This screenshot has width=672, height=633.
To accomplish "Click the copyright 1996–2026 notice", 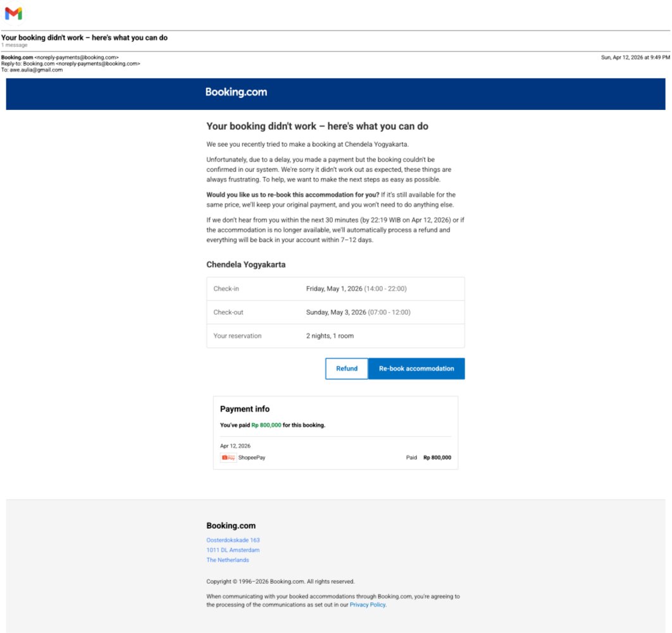I will point(280,582).
